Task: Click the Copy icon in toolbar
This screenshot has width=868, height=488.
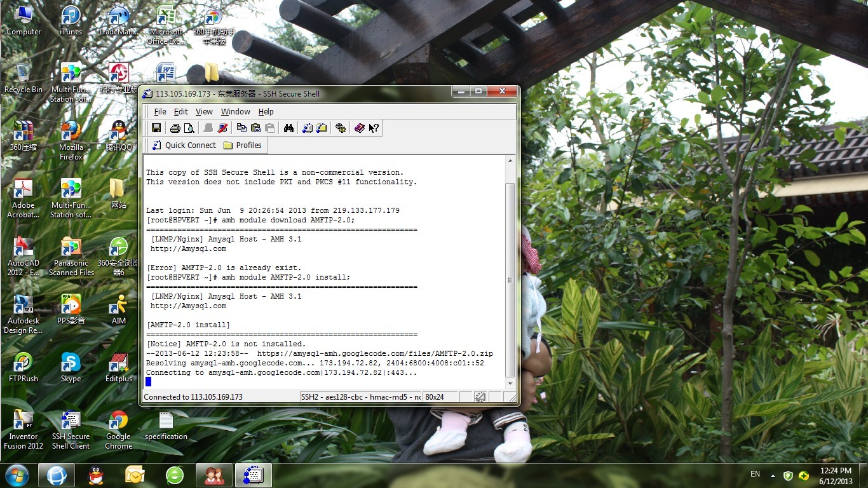Action: coord(241,128)
